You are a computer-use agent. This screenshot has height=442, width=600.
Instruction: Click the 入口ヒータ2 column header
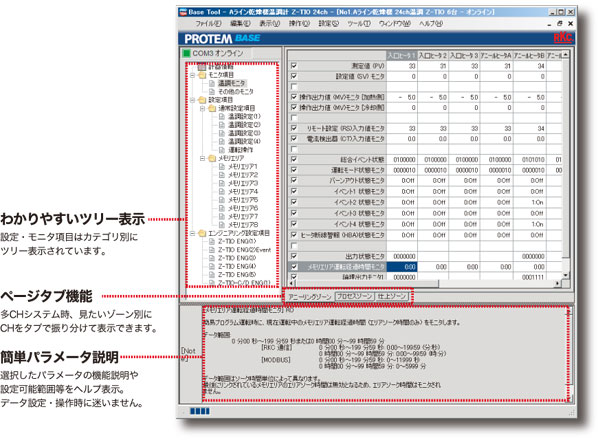[433, 55]
